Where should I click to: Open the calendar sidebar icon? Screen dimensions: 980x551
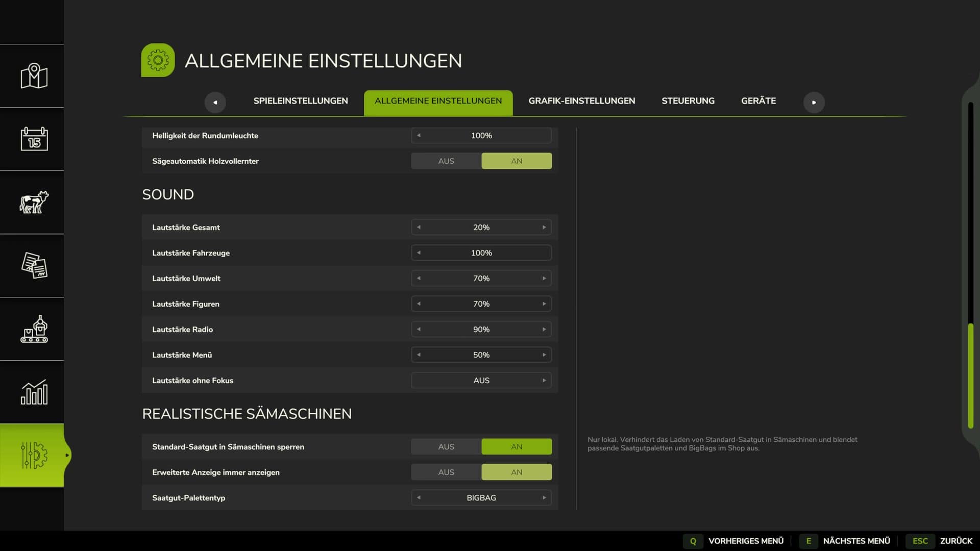(x=34, y=139)
